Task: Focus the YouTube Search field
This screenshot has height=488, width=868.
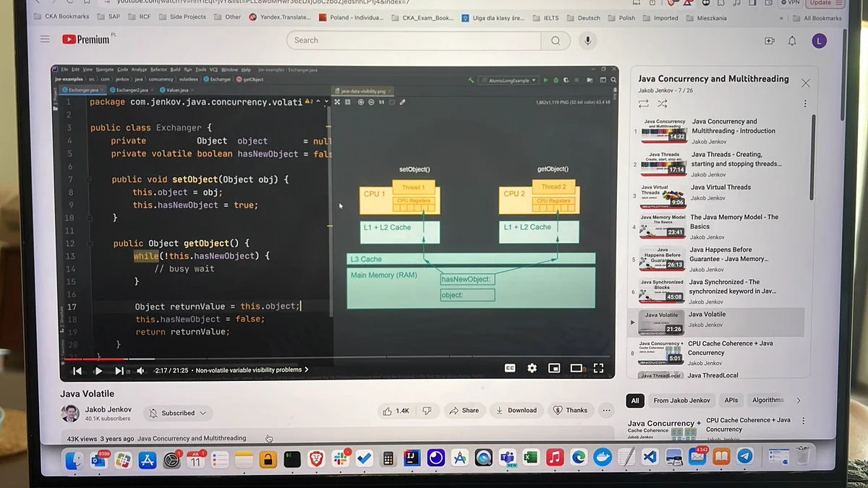Action: coord(414,40)
